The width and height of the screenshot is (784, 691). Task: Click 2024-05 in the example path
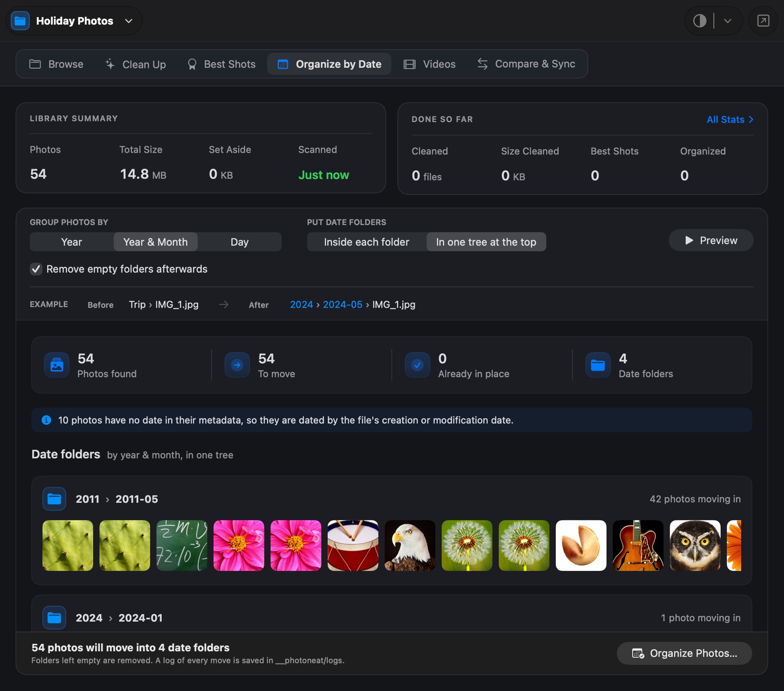pyautogui.click(x=343, y=304)
